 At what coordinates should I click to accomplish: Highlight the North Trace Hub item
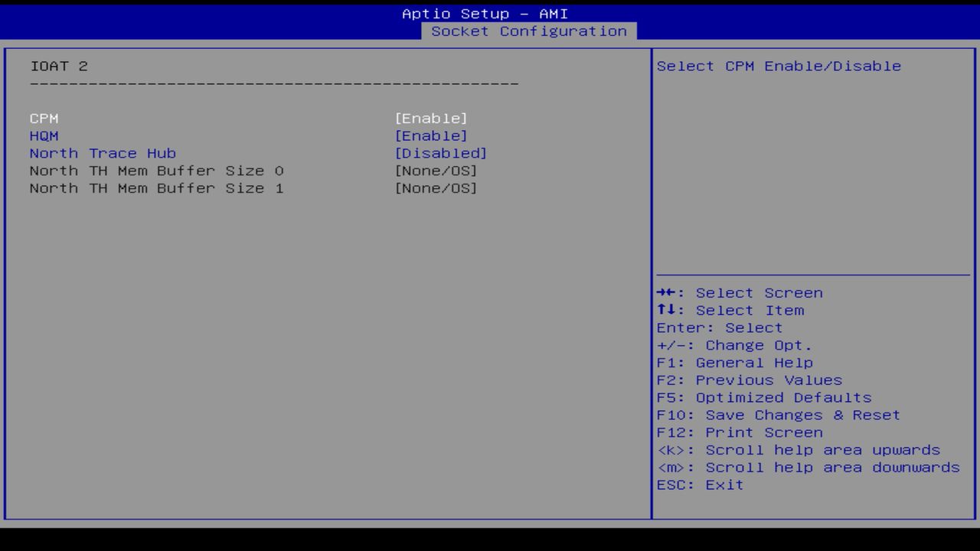pos(103,153)
